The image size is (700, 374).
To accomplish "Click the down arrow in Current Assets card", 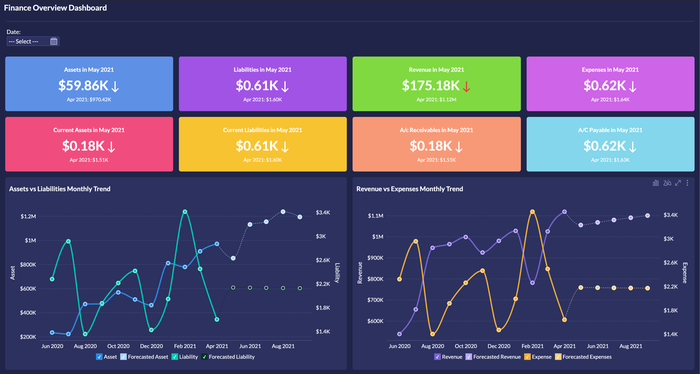I will point(112,146).
